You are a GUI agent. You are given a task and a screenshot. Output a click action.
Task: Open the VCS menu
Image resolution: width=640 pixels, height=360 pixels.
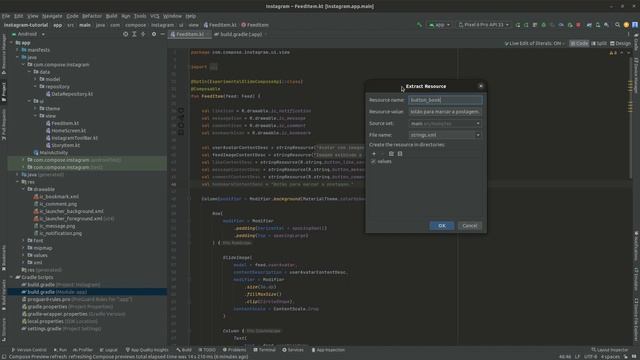pos(155,16)
